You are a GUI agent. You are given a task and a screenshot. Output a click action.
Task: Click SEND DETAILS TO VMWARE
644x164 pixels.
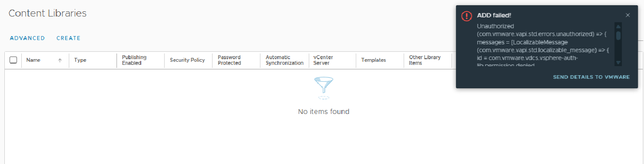[x=591, y=77]
